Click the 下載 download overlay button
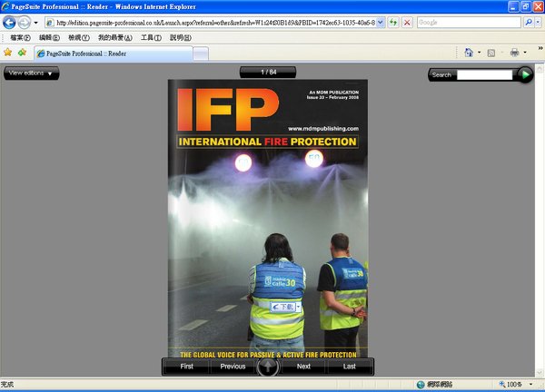545x392 pixels. [x=282, y=307]
